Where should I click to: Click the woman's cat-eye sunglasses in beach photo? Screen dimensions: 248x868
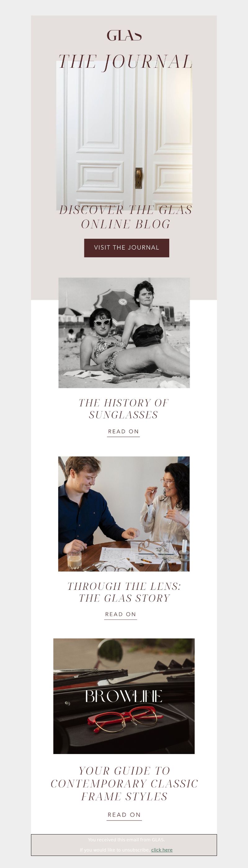click(x=102, y=323)
